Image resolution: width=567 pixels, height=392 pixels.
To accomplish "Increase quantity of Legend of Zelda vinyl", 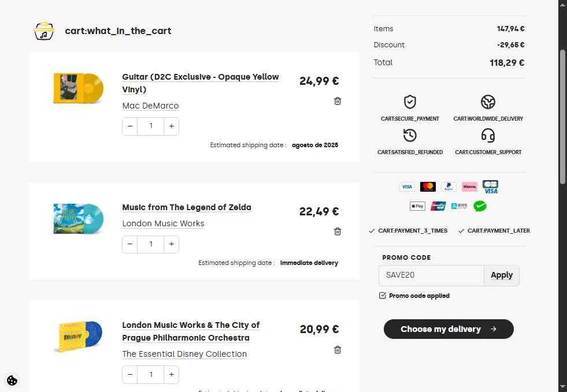I will 172,244.
